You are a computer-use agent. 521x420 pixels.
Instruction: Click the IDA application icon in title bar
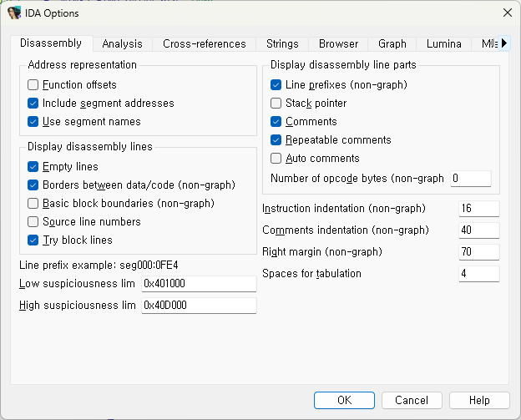[14, 13]
